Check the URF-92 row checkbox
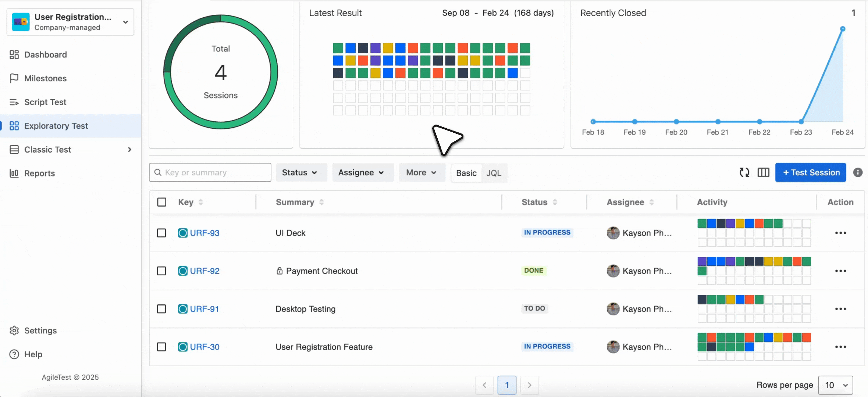 (x=161, y=271)
